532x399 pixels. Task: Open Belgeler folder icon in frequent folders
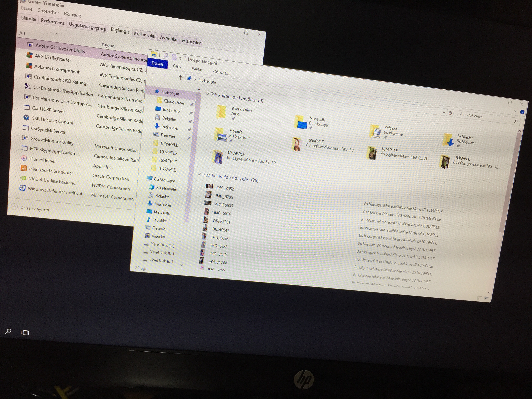(375, 131)
